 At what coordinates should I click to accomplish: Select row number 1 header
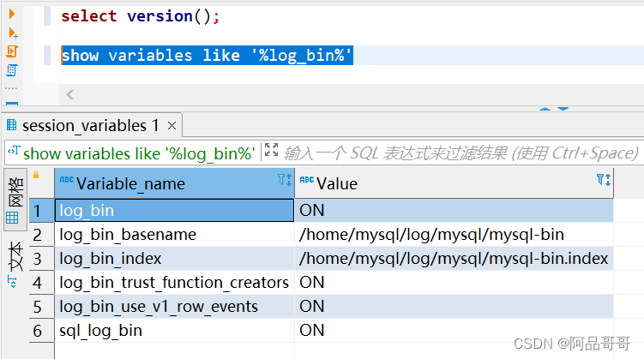tap(41, 211)
